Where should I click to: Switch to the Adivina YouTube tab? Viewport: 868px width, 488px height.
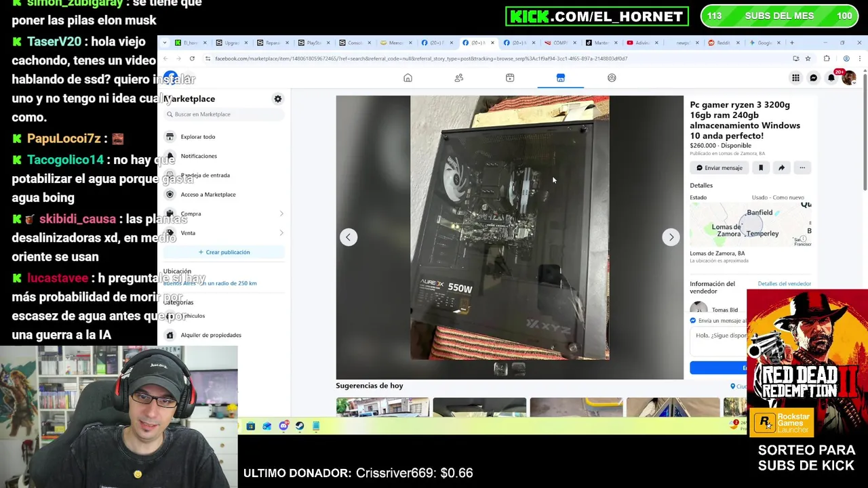[641, 43]
